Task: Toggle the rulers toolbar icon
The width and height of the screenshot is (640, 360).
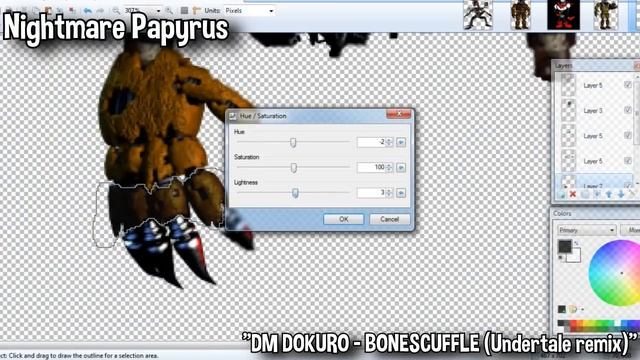Action: (x=197, y=11)
